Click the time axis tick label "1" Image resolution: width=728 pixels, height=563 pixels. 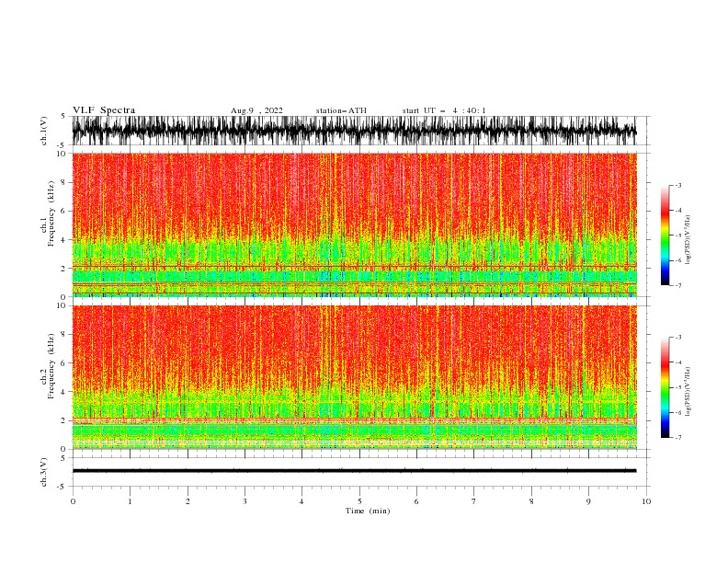click(x=130, y=501)
